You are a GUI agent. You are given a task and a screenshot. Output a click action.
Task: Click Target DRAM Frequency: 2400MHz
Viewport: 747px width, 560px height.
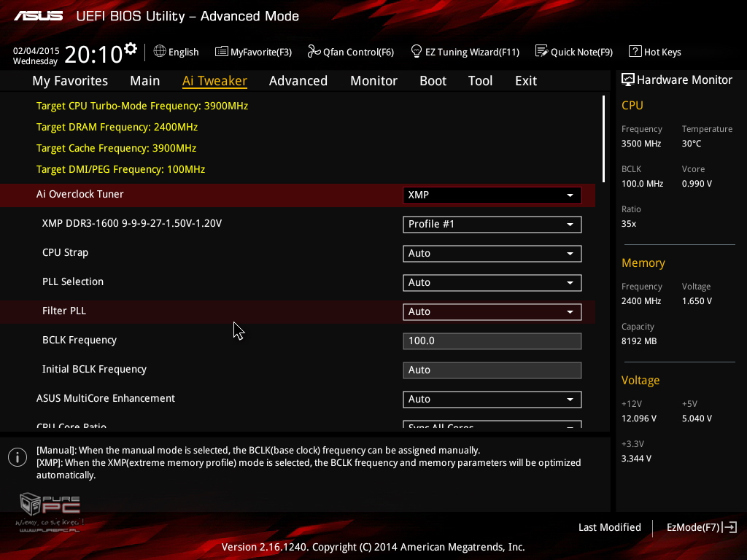pos(117,127)
